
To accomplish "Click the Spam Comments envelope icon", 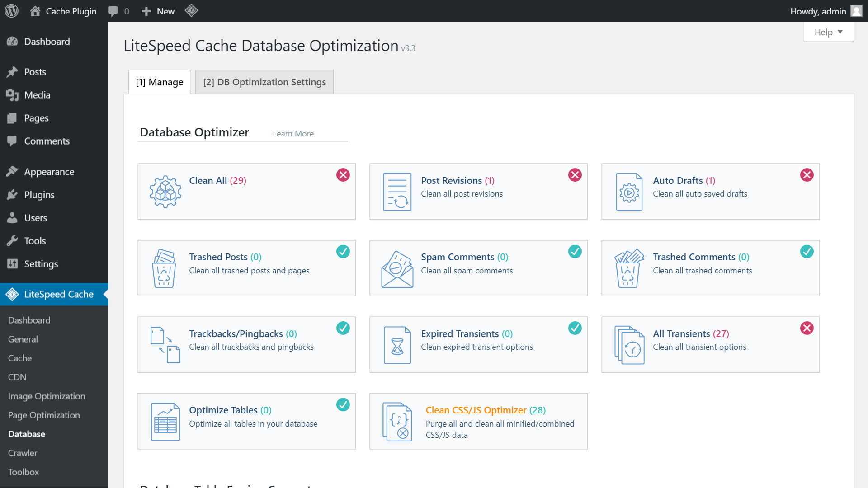I will 397,269.
